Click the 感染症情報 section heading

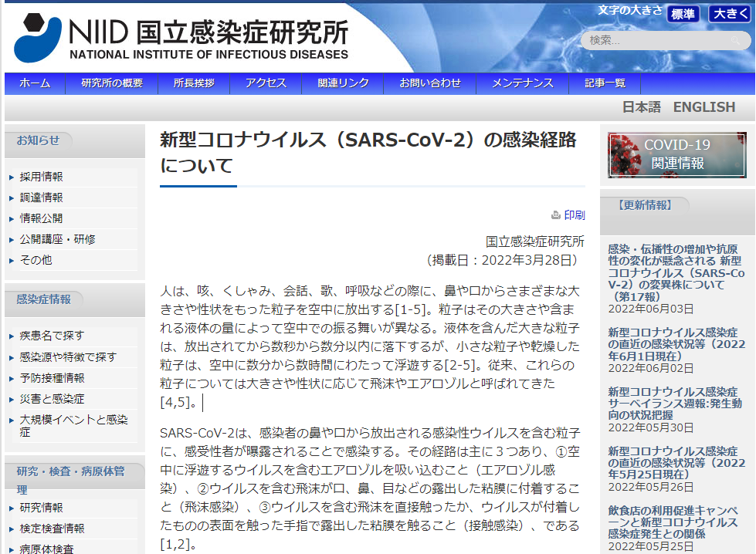[x=44, y=299]
